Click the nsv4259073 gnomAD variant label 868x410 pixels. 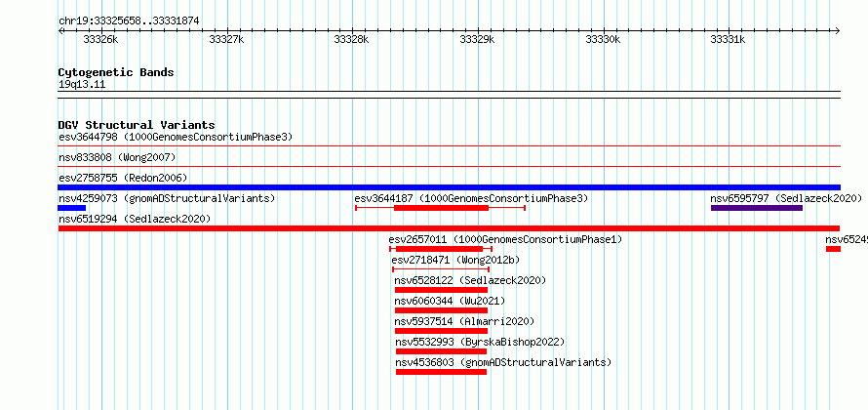pos(167,198)
